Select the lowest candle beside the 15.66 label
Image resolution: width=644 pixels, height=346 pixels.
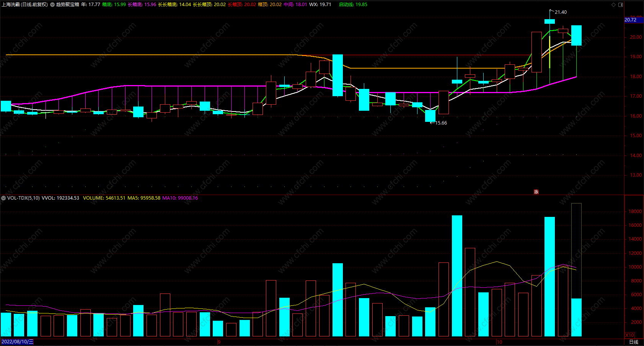point(430,116)
